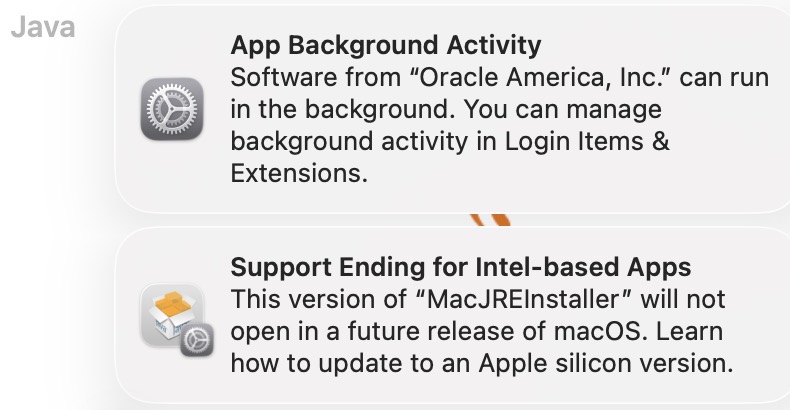Click the word "Extensions." in first notification
Screen dimensions: 790x410
299,173
